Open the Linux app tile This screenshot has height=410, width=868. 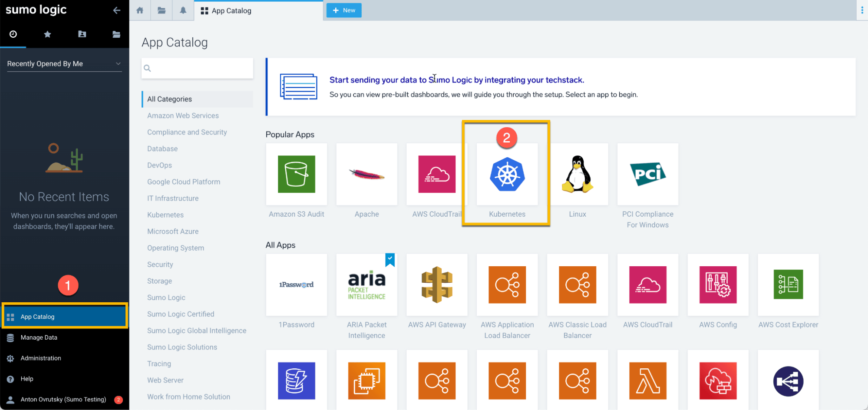[577, 175]
